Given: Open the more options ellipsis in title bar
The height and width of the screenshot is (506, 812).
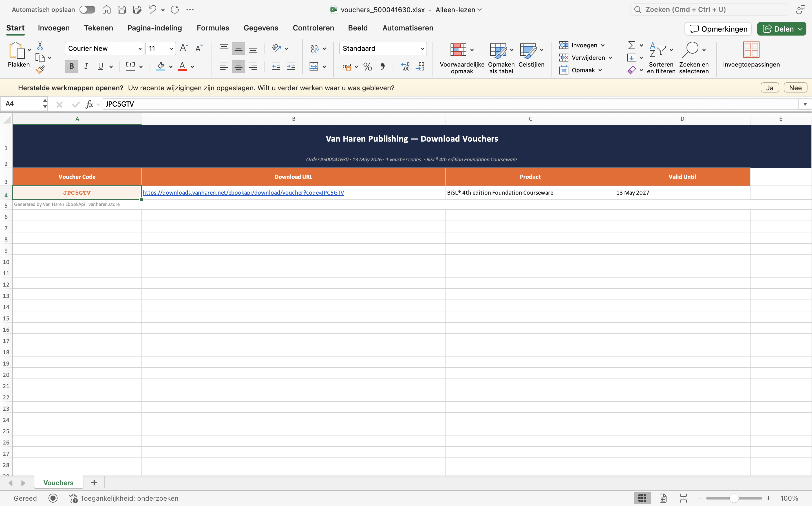Looking at the screenshot, I should 190,9.
